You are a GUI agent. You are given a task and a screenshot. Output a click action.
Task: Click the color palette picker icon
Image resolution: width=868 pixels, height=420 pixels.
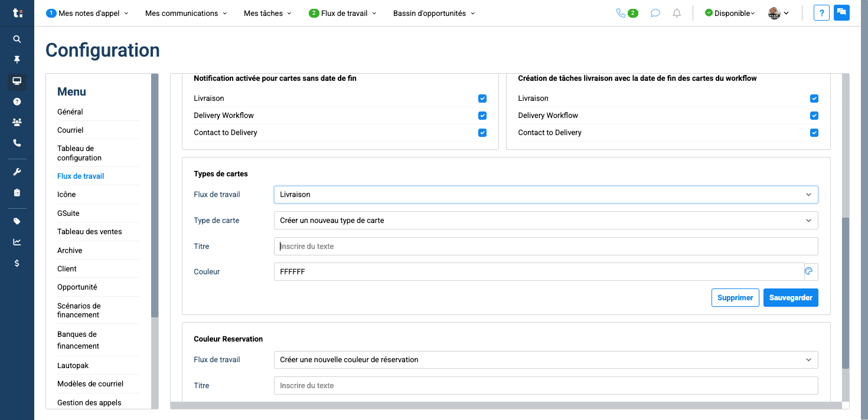click(x=810, y=271)
